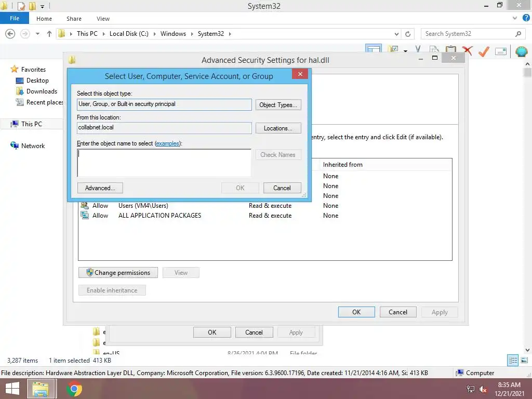
Task: Expand chevron after Local Disk (C:) breadcrumb
Action: 154,34
